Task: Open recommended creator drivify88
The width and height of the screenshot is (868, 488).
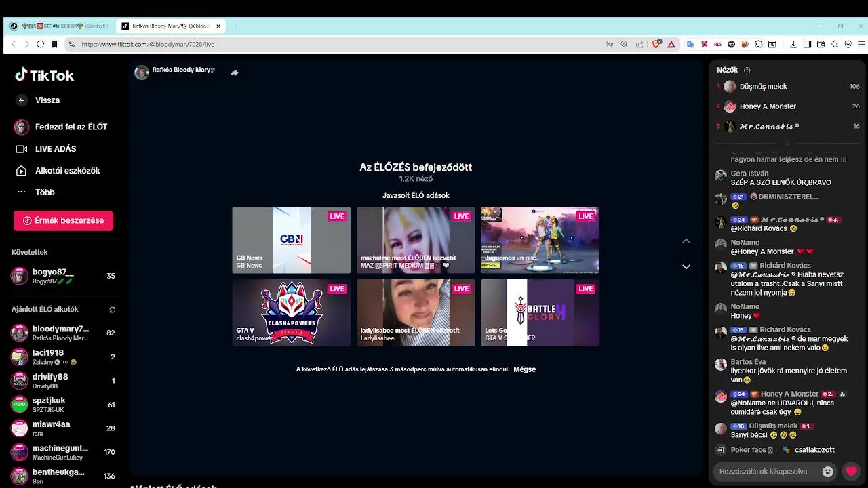Action: click(63, 381)
